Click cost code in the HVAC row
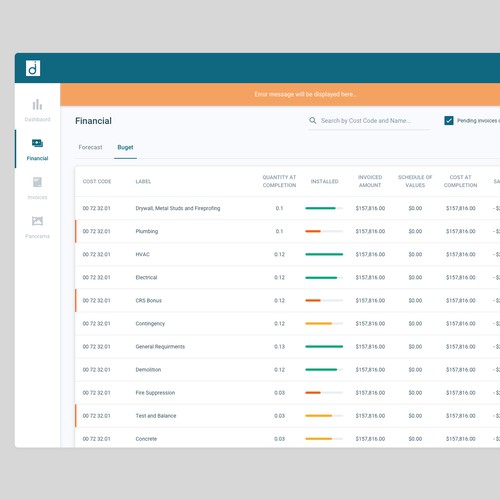Screen dimensions: 500x500 click(x=96, y=254)
